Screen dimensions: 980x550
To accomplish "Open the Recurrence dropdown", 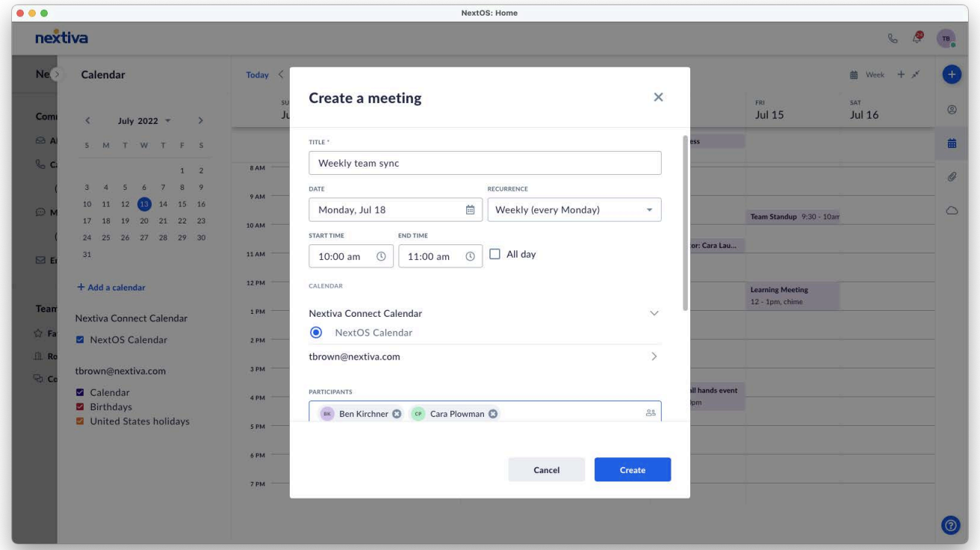I will pyautogui.click(x=574, y=210).
